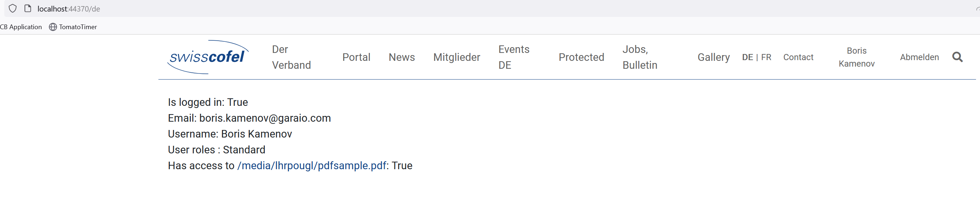The image size is (980, 216).
Task: Click Abmelden to log out
Action: (919, 57)
